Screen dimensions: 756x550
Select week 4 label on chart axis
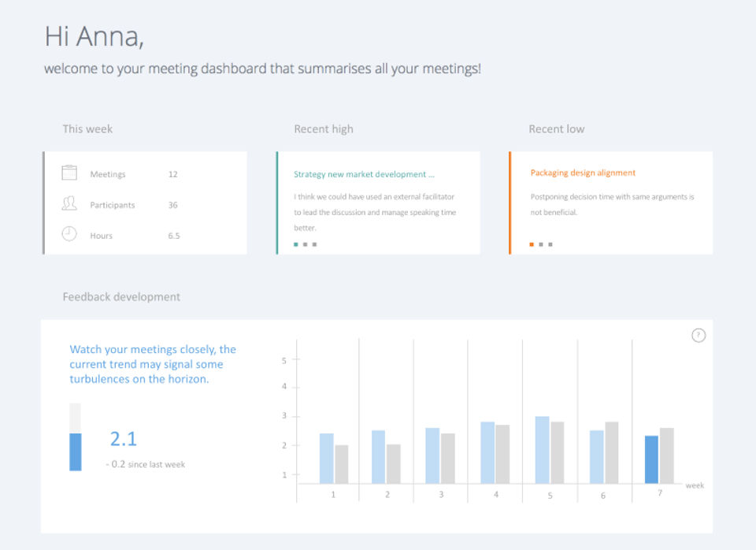pos(495,495)
